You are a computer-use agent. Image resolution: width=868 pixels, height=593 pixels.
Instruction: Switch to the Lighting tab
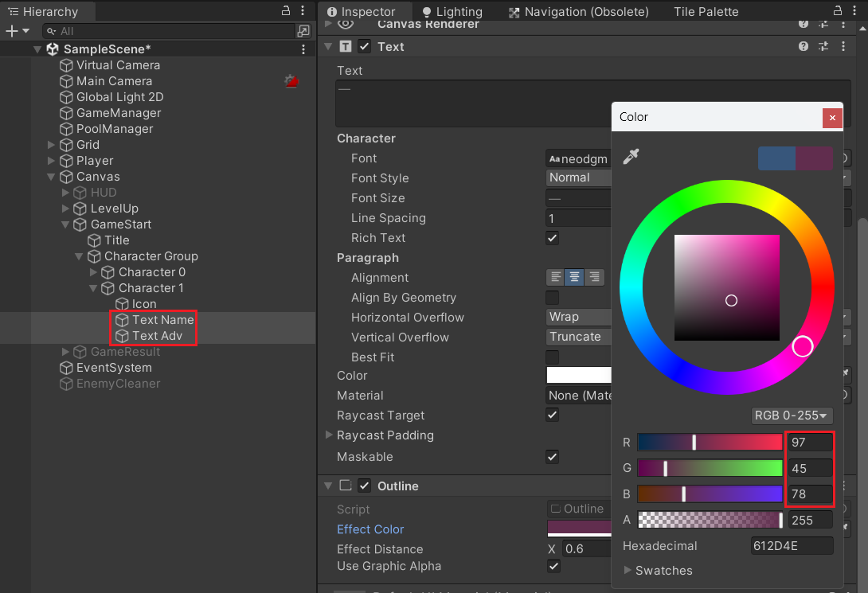click(452, 12)
